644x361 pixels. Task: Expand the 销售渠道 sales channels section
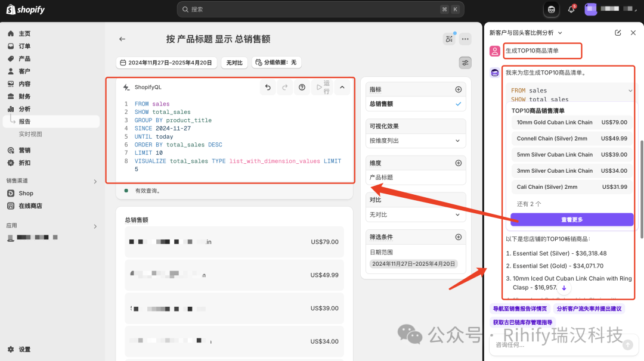(95, 181)
